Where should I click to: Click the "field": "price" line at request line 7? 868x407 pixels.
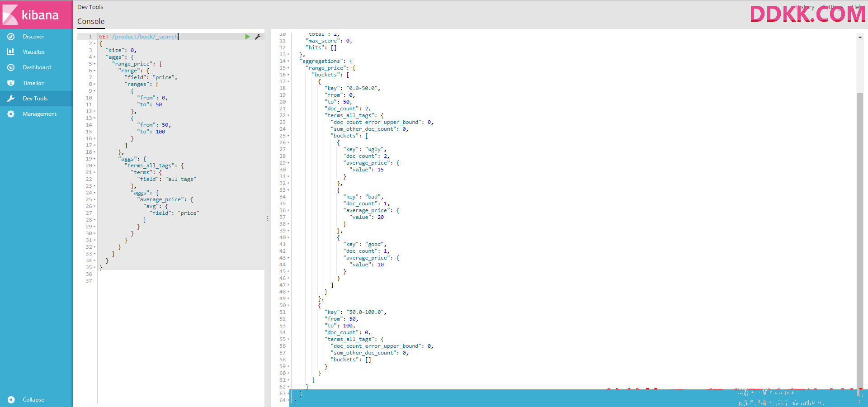151,77
